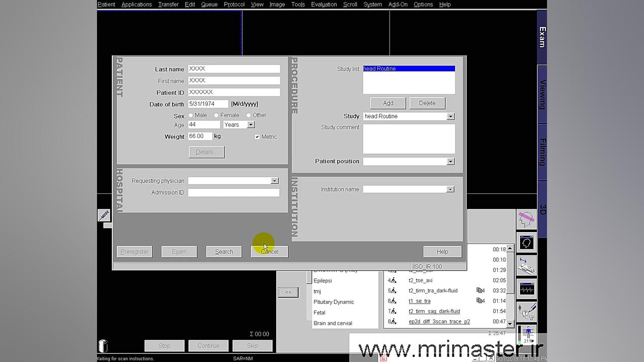The height and width of the screenshot is (362, 644).
Task: Click scroll down arrow in protocol step list
Action: point(510,323)
